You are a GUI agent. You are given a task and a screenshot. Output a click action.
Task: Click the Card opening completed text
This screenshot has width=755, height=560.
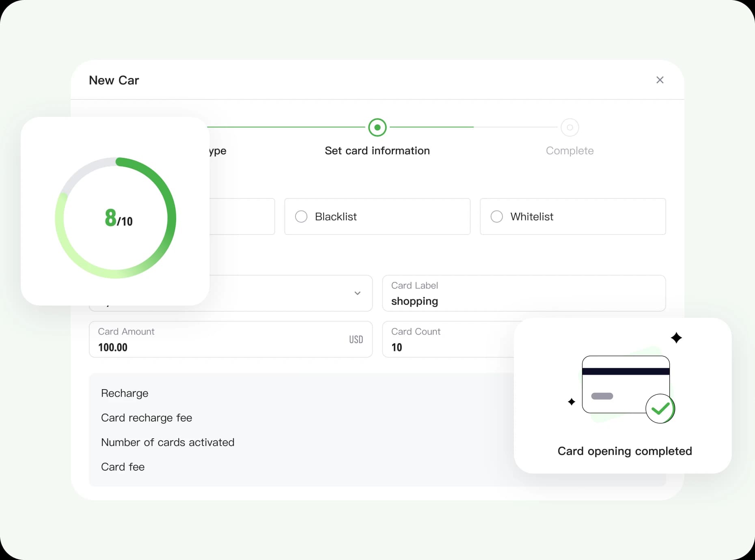(624, 451)
